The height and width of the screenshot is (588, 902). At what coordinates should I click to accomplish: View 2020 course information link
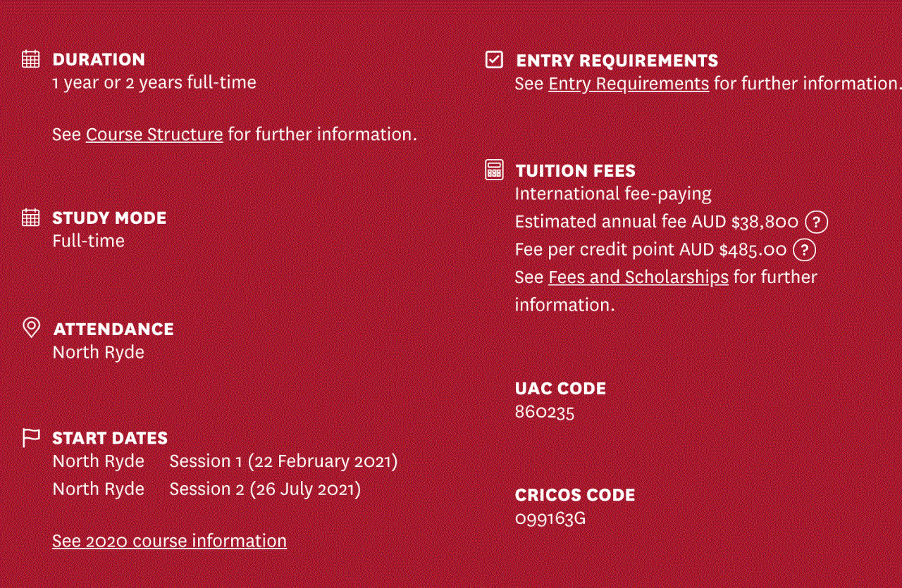pyautogui.click(x=169, y=541)
